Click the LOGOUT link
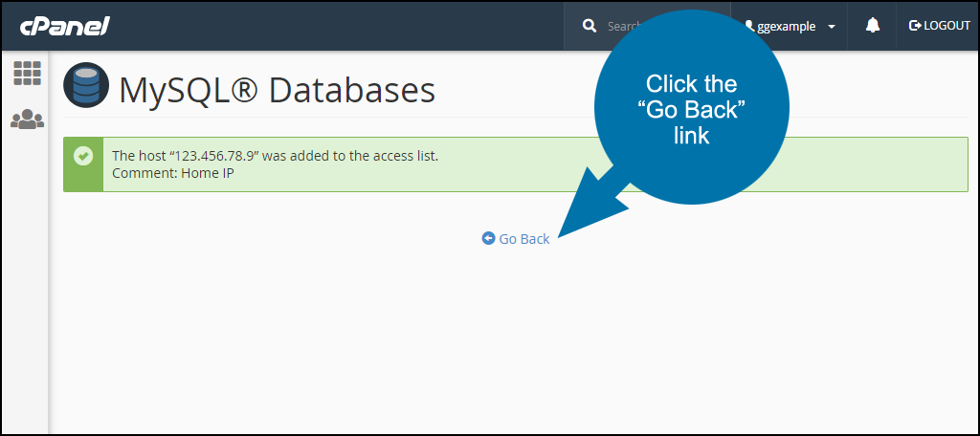 pyautogui.click(x=940, y=26)
